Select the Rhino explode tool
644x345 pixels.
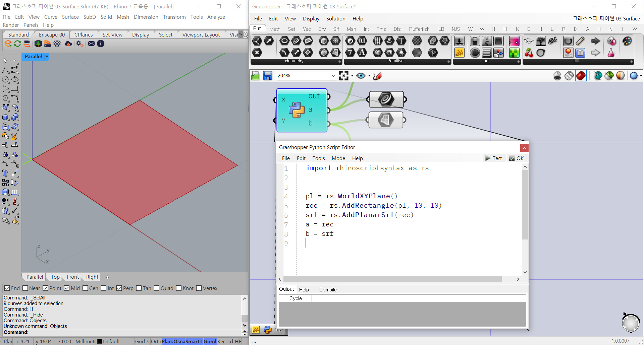tap(14, 136)
